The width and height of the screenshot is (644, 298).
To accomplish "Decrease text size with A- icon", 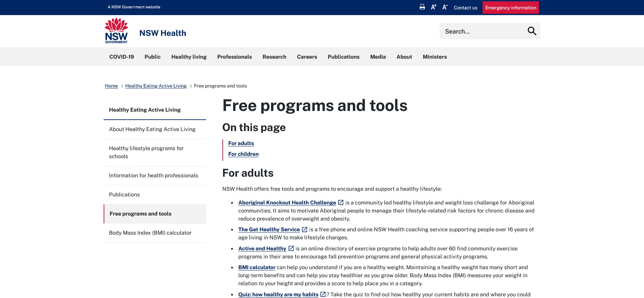I will coord(445,7).
